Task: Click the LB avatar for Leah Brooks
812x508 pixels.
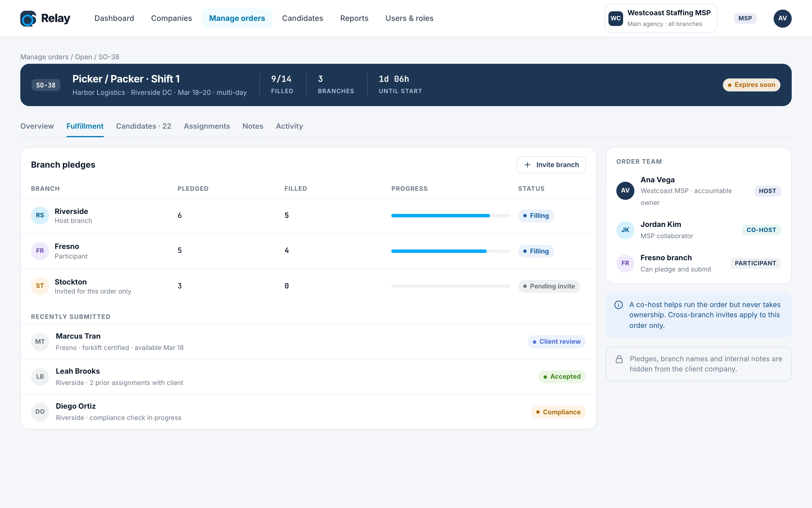Action: coord(40,377)
